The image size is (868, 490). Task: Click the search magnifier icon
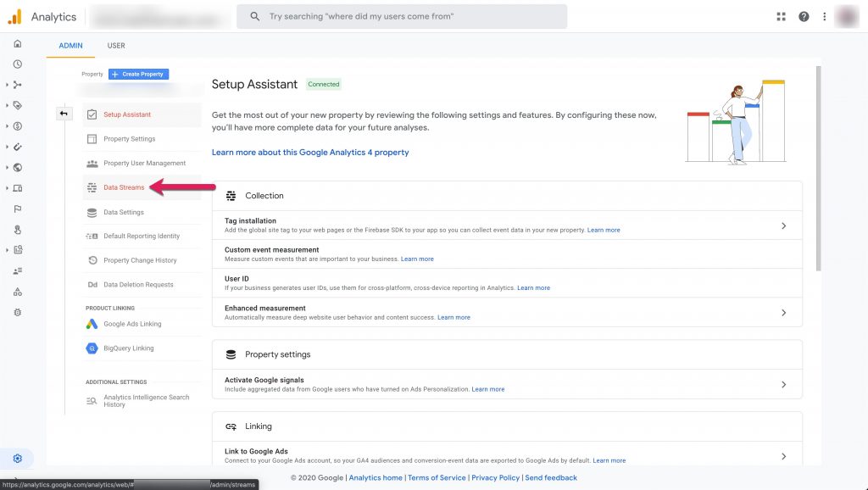254,17
